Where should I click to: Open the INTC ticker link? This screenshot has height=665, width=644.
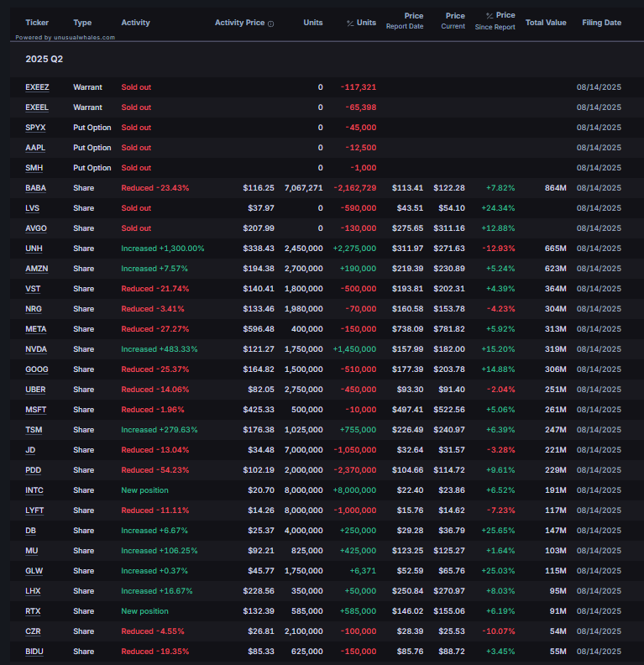[x=34, y=490]
